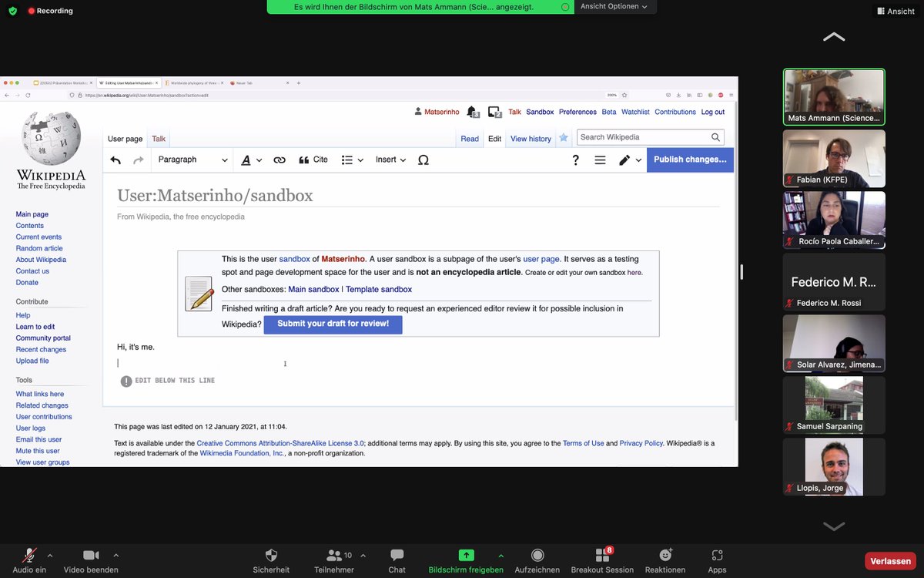
Task: Click Bildschirm freigeben share screen
Action: tap(466, 560)
